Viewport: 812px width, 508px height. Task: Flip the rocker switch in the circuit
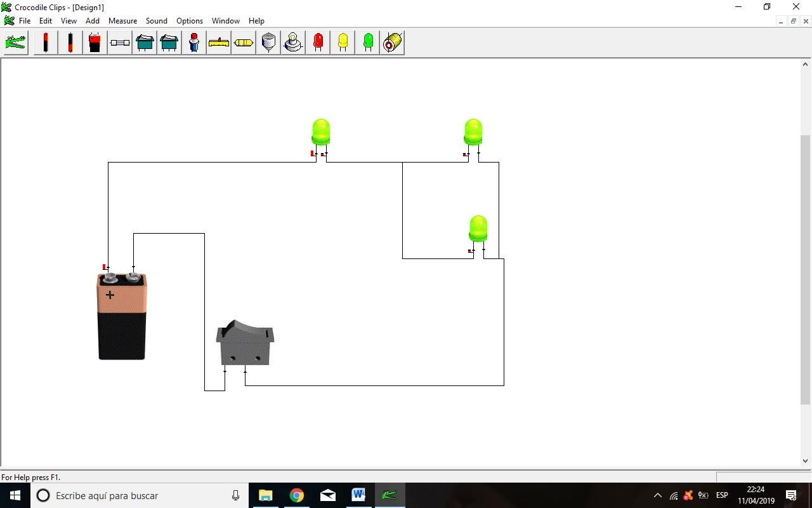coord(245,342)
